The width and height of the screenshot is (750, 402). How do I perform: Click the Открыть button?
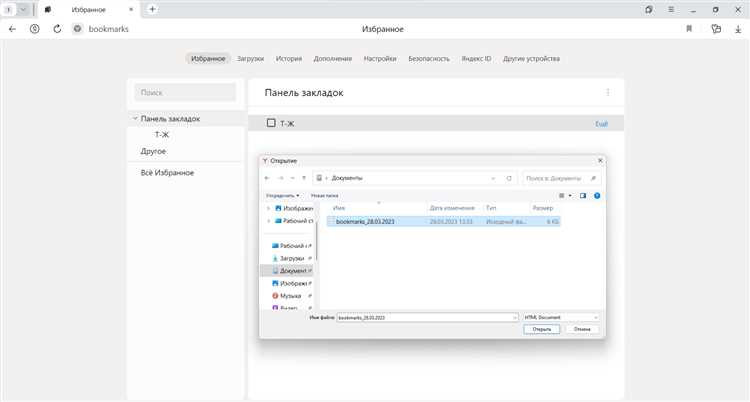tap(541, 329)
